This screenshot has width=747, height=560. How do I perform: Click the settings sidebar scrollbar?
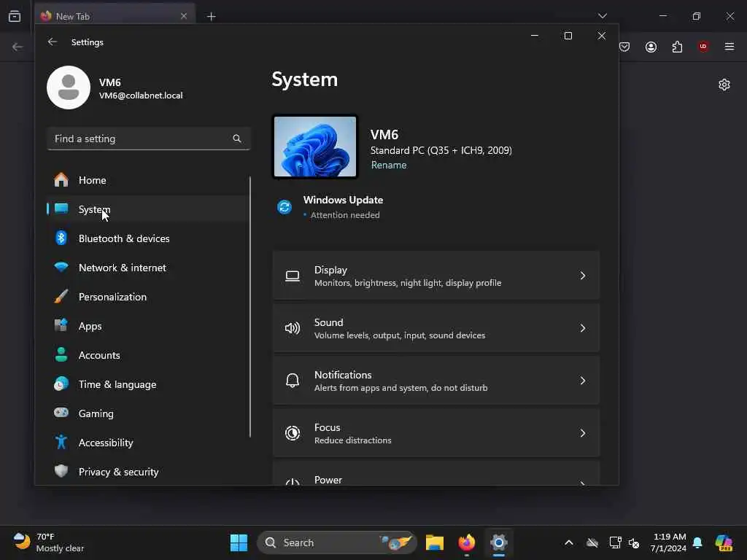249,307
